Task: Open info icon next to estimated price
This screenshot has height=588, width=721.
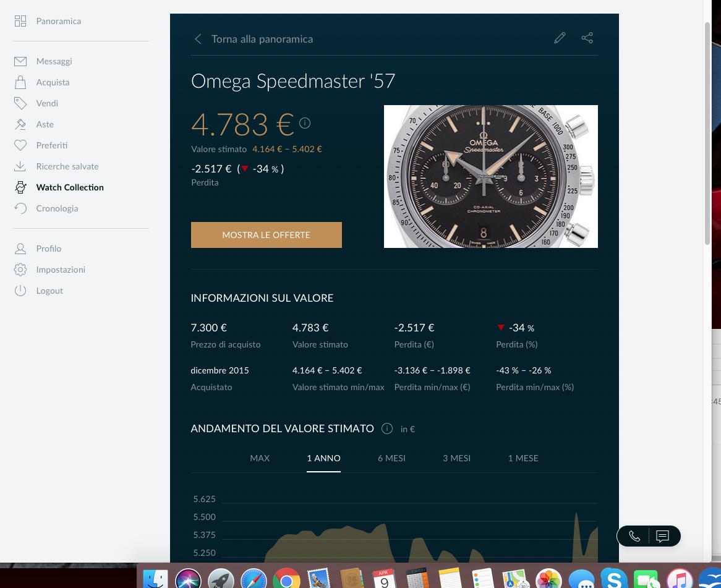Action: point(305,123)
